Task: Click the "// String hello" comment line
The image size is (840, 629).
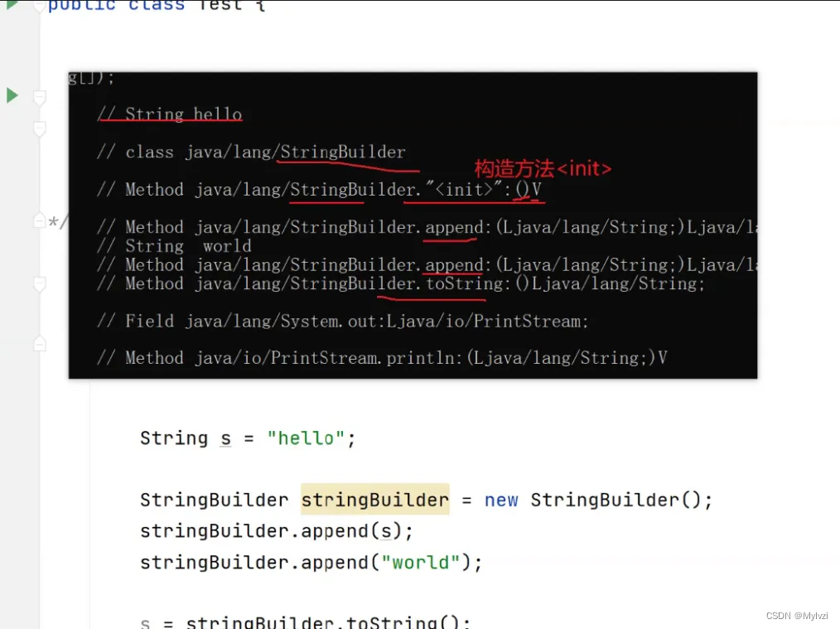Action: point(170,114)
